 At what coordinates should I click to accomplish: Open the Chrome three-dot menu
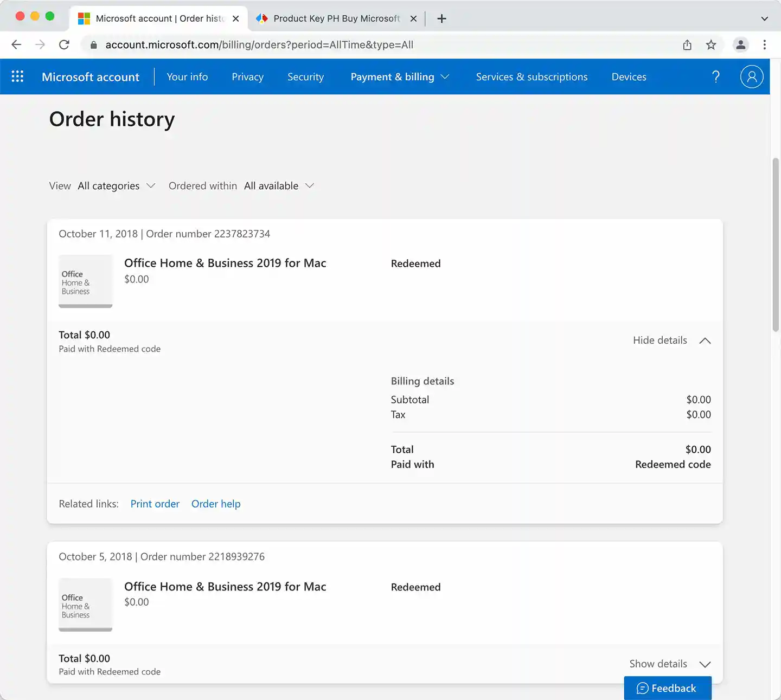(x=764, y=45)
